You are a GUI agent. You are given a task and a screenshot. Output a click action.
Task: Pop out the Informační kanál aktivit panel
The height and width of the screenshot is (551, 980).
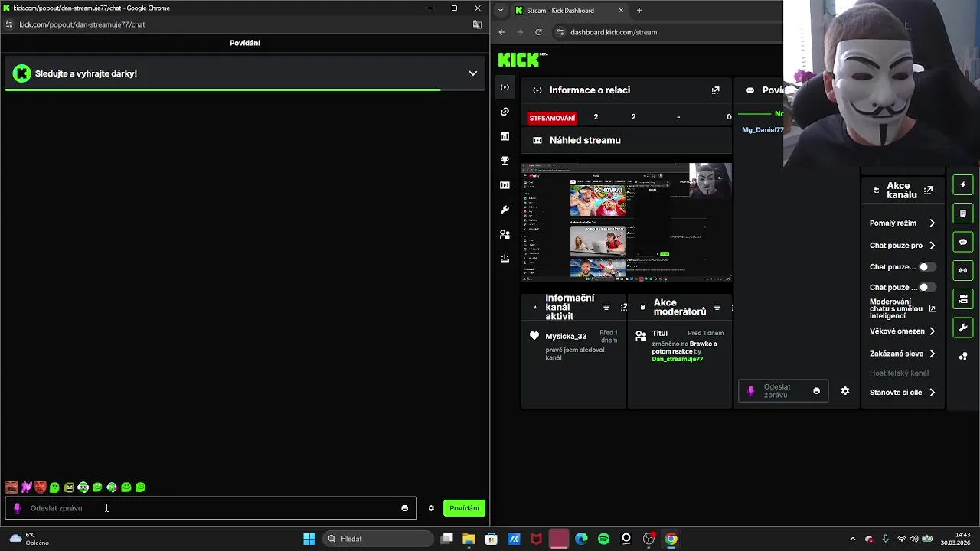[x=623, y=308]
